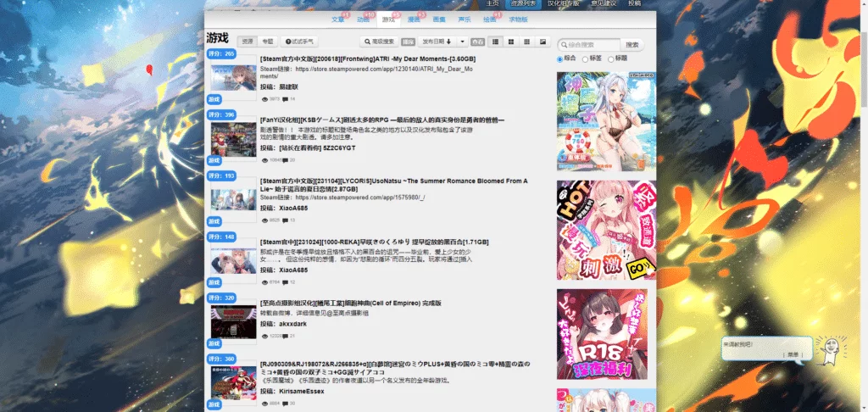Open the 神医 swimsuit banner ad
Screen dimensions: 868x412
[x=606, y=121]
